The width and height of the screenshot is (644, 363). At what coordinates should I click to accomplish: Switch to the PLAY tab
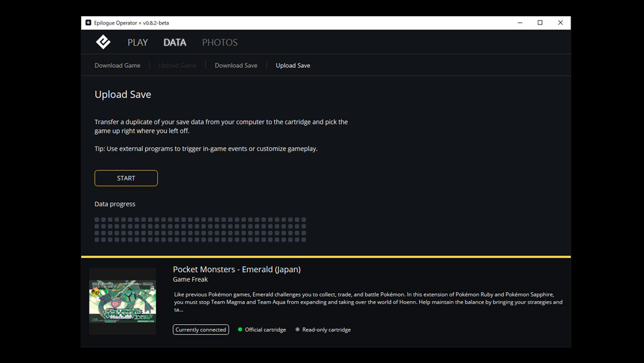coord(137,43)
